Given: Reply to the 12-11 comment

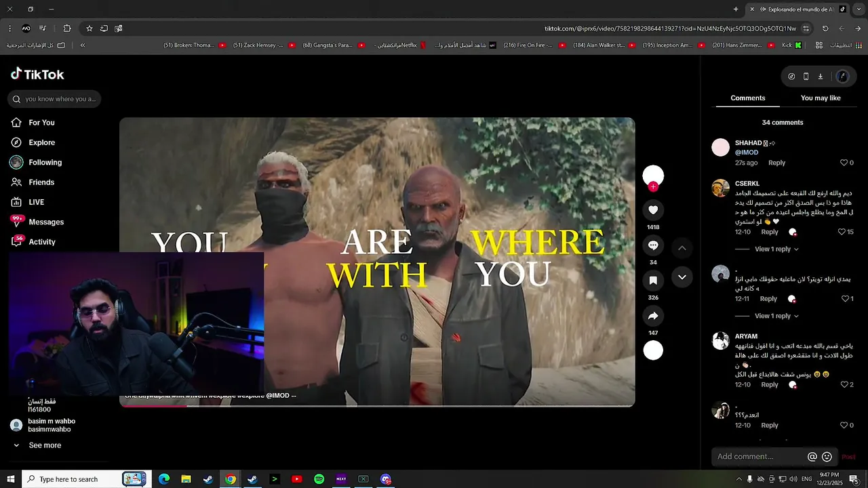Looking at the screenshot, I should (768, 299).
